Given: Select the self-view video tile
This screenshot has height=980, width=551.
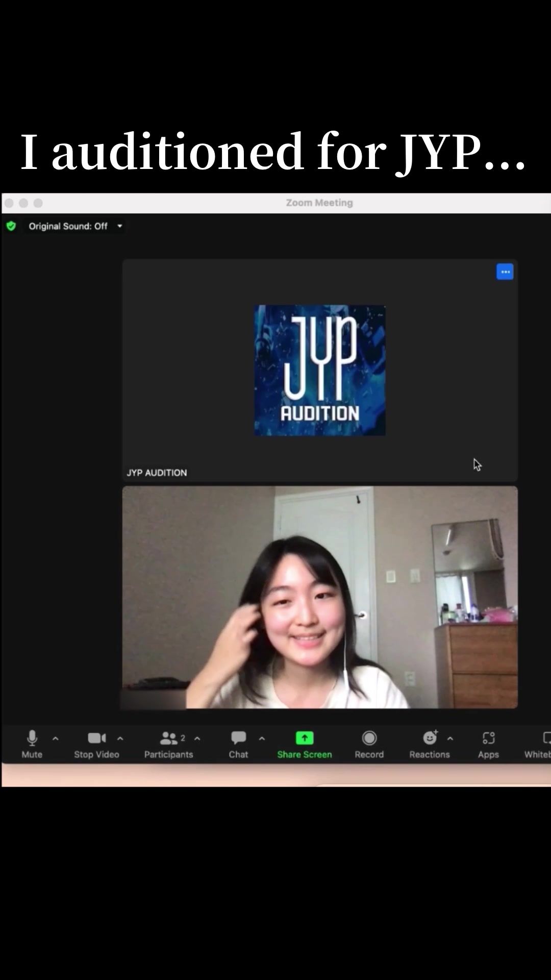Looking at the screenshot, I should click(320, 597).
